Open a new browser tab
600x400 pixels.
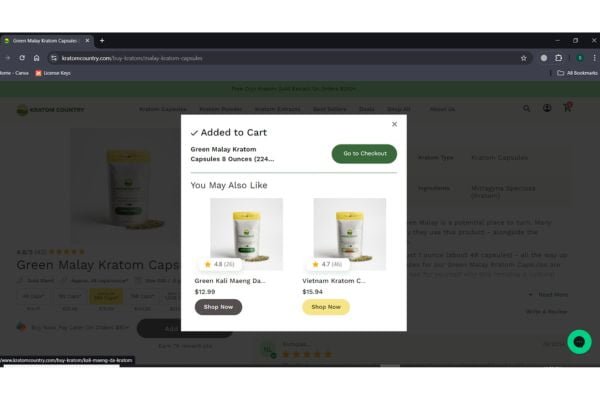pos(102,40)
